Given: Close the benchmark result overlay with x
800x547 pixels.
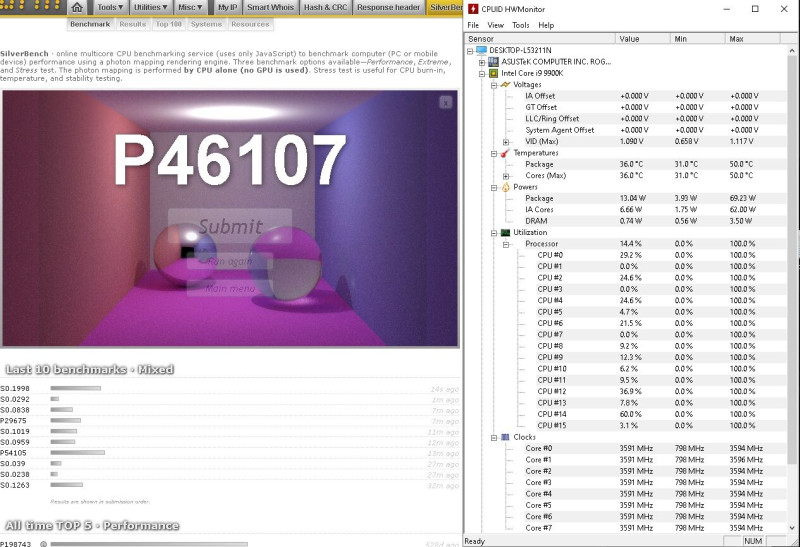Looking at the screenshot, I should [x=445, y=103].
